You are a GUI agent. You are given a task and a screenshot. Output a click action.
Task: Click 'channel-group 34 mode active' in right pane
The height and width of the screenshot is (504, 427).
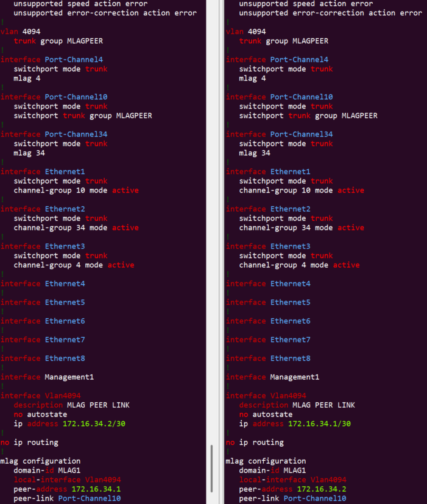(x=302, y=228)
